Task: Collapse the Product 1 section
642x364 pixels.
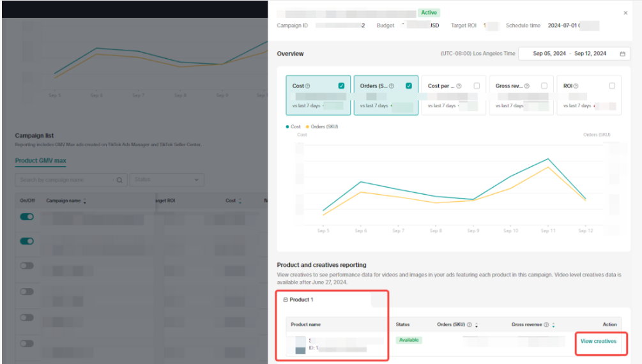Action: click(x=285, y=300)
